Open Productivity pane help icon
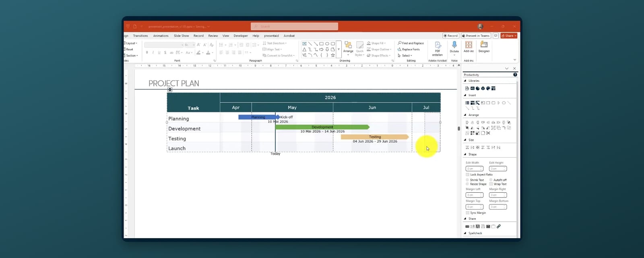The width and height of the screenshot is (644, 258). [x=515, y=75]
